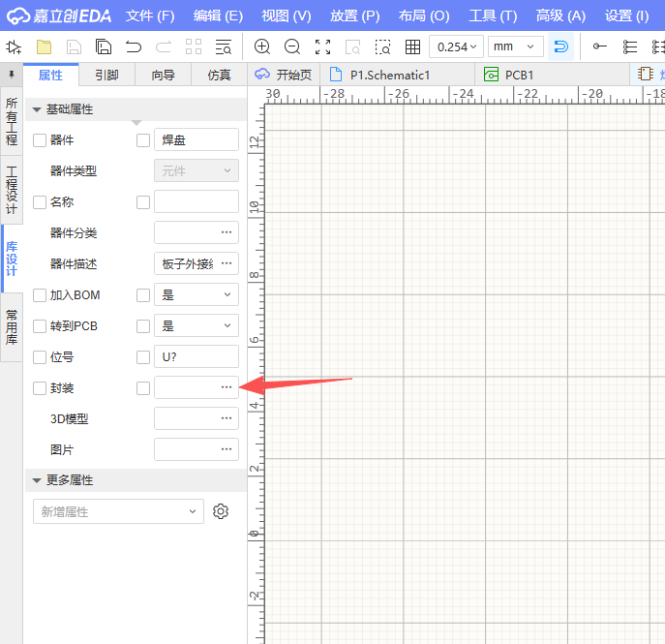
Task: Switch to the 向导 tab
Action: pos(164,76)
